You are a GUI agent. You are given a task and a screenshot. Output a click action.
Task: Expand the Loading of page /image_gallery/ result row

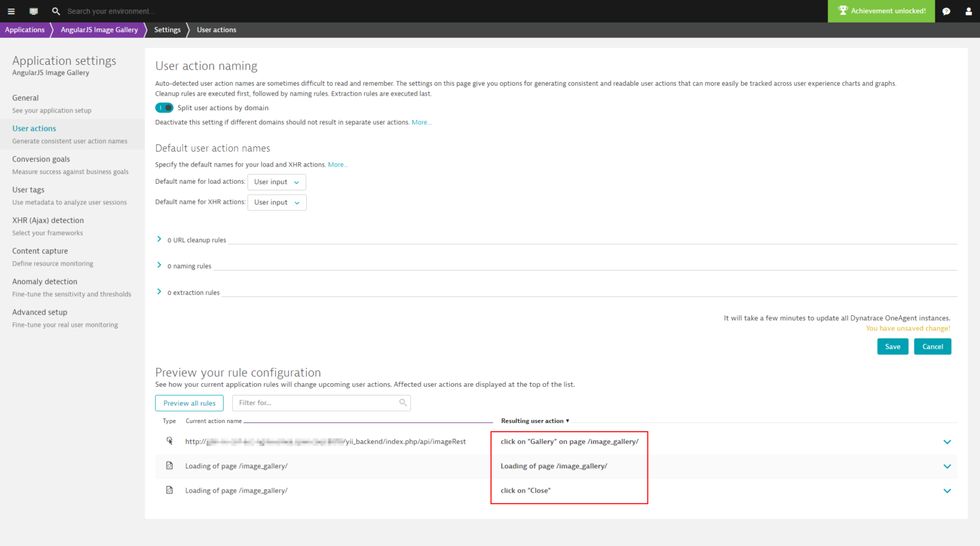tap(947, 466)
